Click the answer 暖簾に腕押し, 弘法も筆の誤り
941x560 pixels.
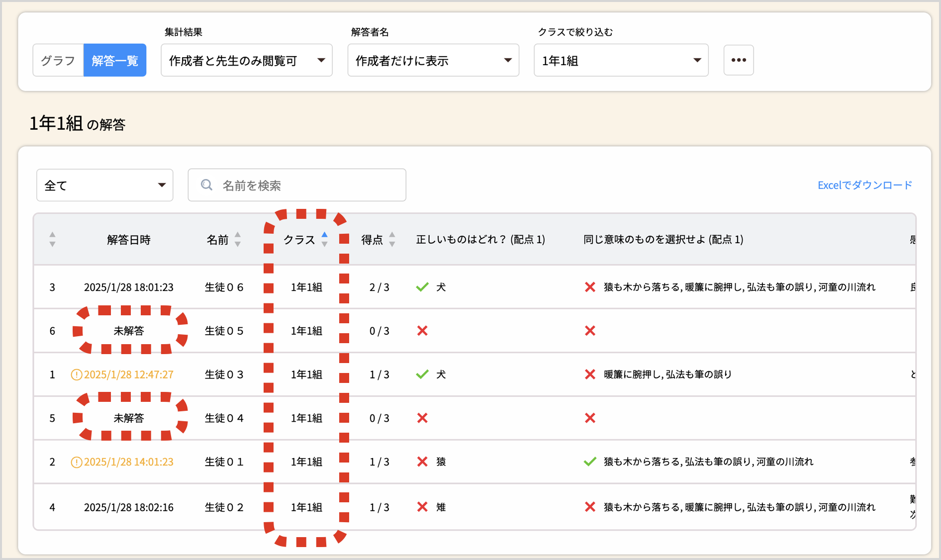[x=668, y=374]
